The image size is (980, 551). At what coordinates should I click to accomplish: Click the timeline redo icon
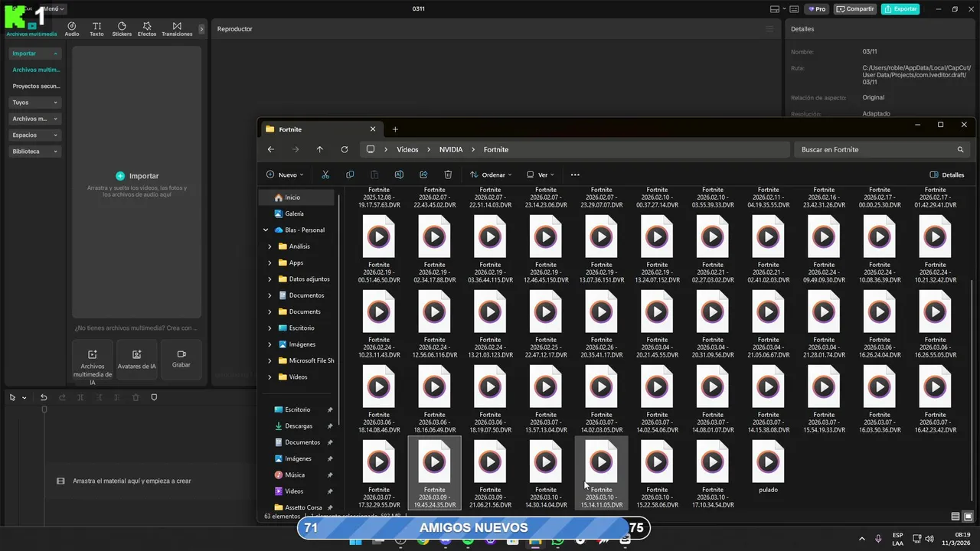62,397
